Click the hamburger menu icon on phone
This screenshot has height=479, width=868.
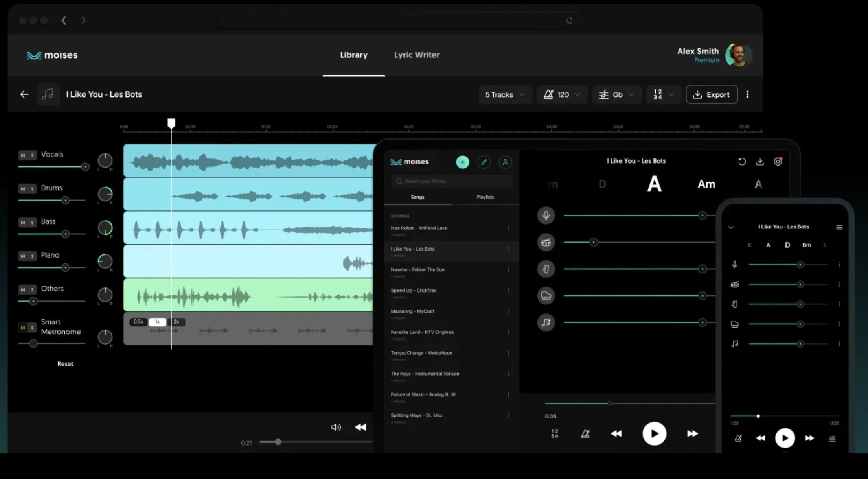tap(839, 227)
